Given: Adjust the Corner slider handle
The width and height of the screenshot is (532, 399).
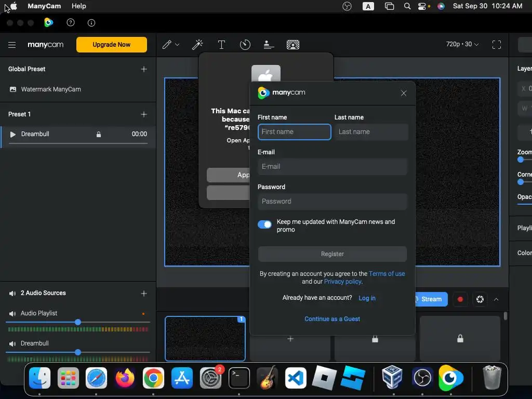Looking at the screenshot, I should click(521, 182).
